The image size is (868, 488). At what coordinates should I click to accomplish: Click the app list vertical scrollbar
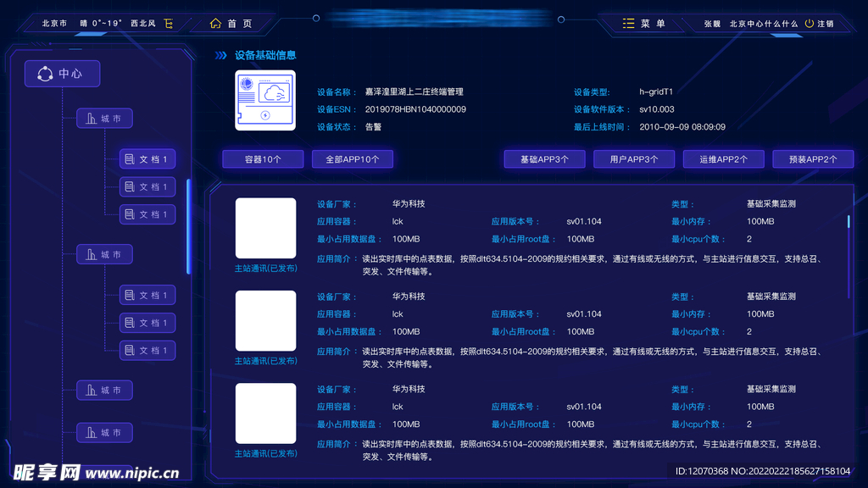pos(849,222)
